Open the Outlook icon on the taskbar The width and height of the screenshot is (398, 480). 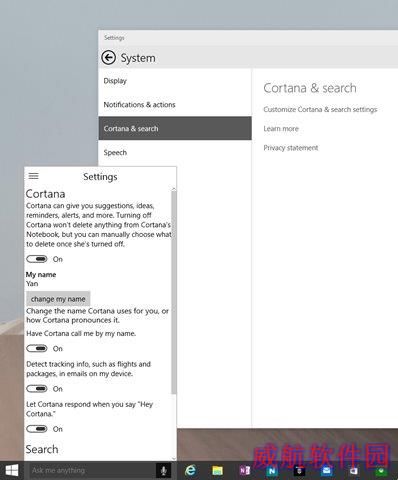pyautogui.click(x=354, y=471)
